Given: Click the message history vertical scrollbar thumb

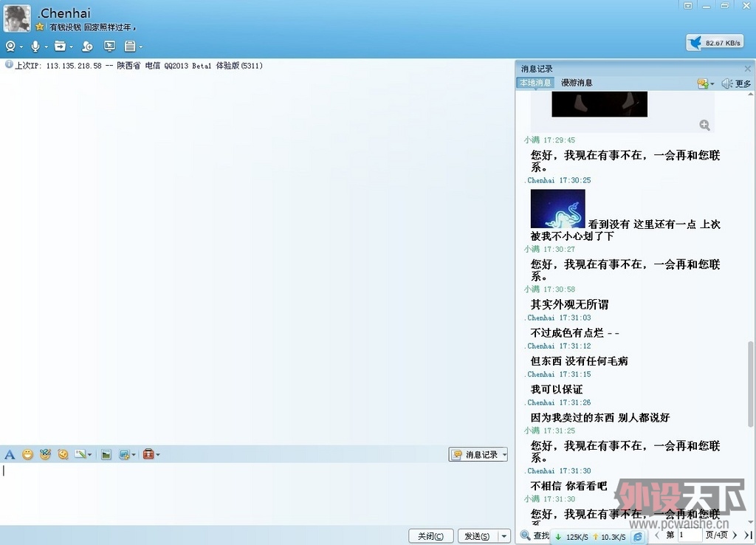Looking at the screenshot, I should click(x=750, y=384).
